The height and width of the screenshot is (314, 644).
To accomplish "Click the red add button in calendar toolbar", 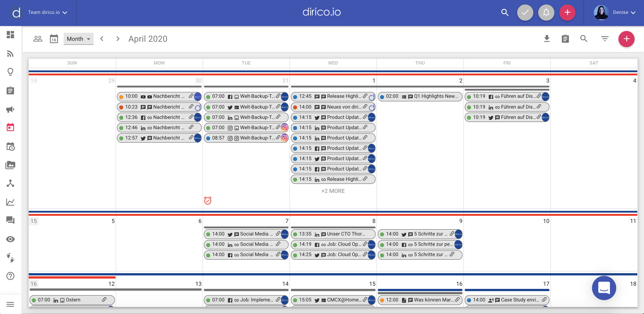I will [x=626, y=39].
